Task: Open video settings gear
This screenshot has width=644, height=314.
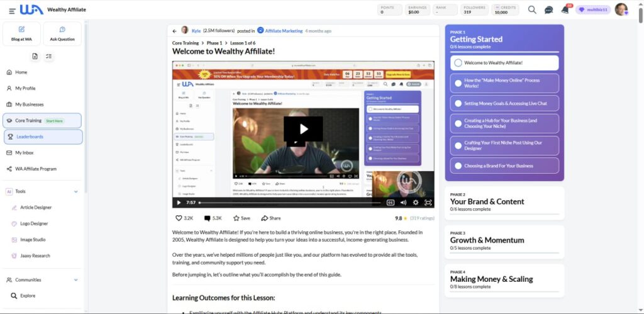Action: pyautogui.click(x=416, y=203)
